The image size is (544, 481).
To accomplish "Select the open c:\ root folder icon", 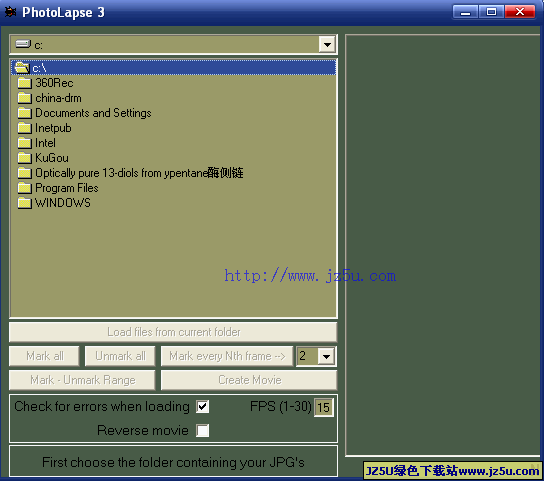I will pos(22,67).
